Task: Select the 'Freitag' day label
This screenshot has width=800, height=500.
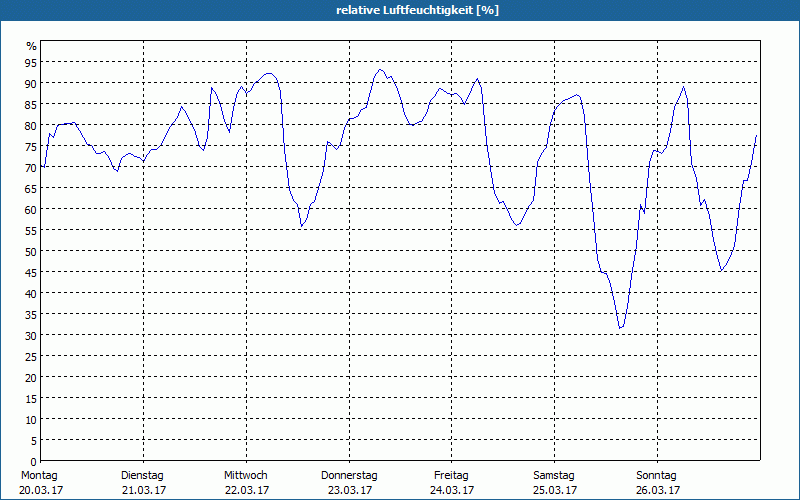Action: pyautogui.click(x=451, y=475)
